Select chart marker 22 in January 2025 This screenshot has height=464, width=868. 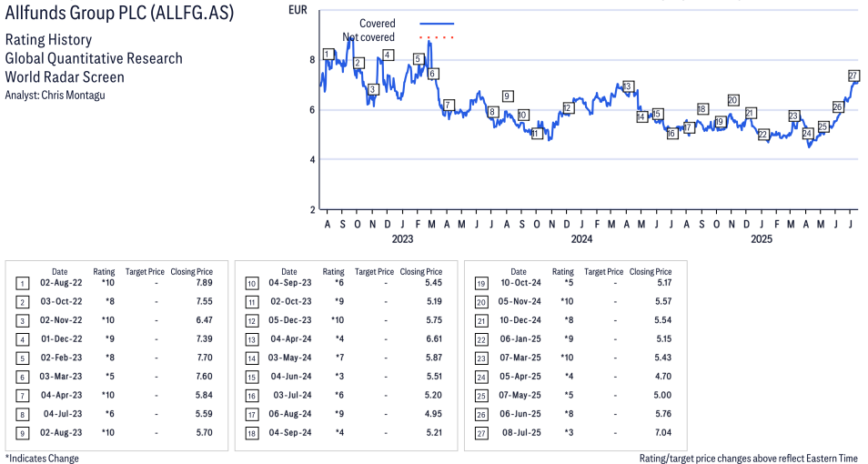762,135
